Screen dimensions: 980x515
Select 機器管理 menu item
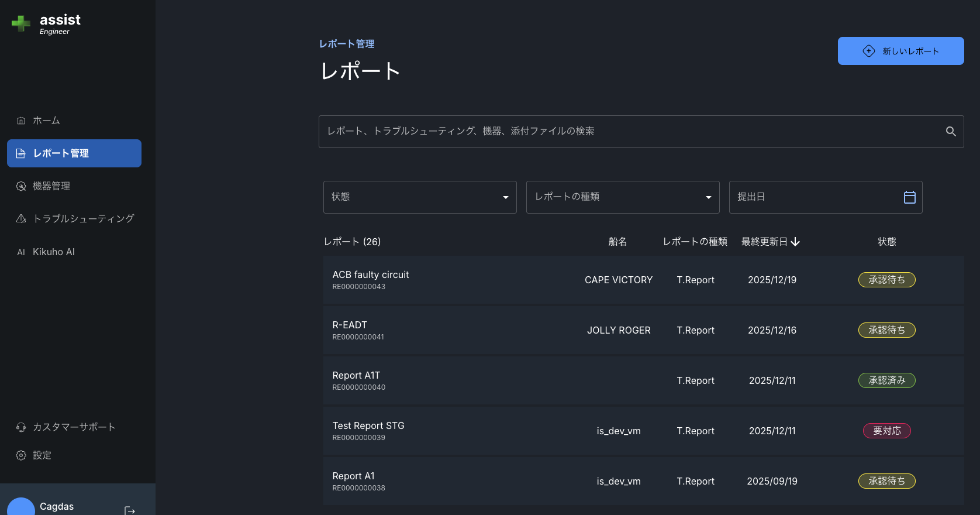click(74, 186)
